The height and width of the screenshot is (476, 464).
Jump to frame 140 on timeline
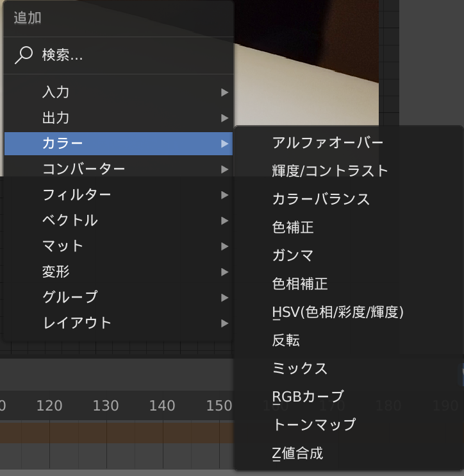(x=162, y=405)
